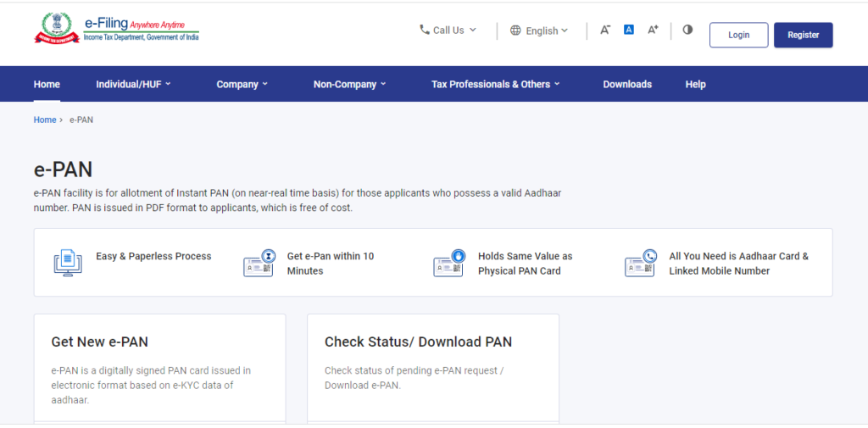Go to the Home tab in navigation bar
Screen dimensions: 868x428
click(47, 84)
